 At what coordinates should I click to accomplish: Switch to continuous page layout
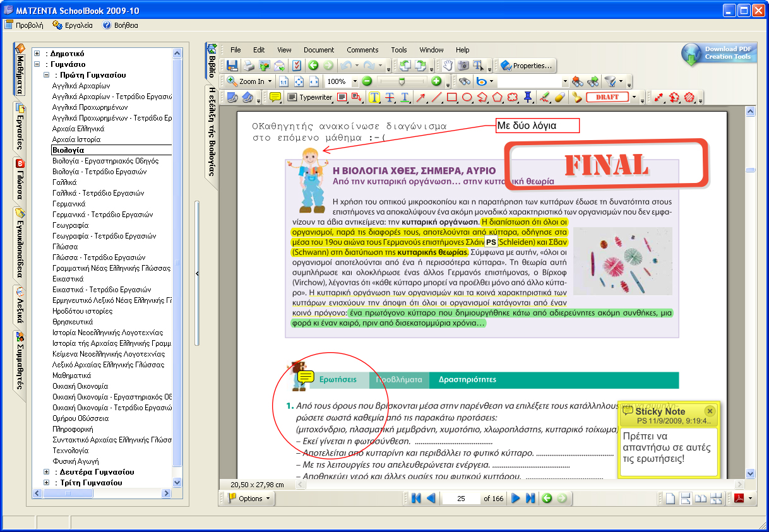click(x=686, y=499)
